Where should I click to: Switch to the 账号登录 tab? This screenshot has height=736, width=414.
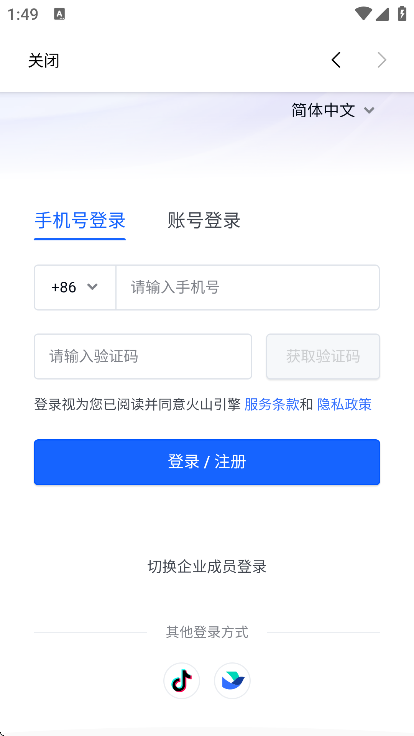[204, 220]
